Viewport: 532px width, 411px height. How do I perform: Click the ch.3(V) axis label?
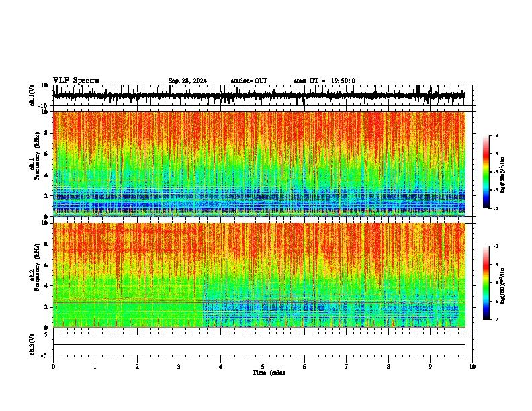coord(32,345)
